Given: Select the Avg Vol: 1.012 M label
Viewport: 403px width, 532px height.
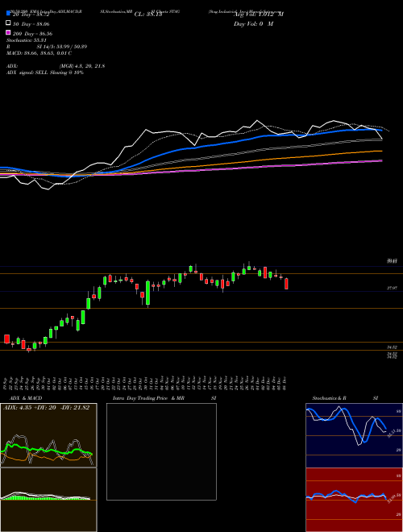Looking at the screenshot, I should (259, 15).
